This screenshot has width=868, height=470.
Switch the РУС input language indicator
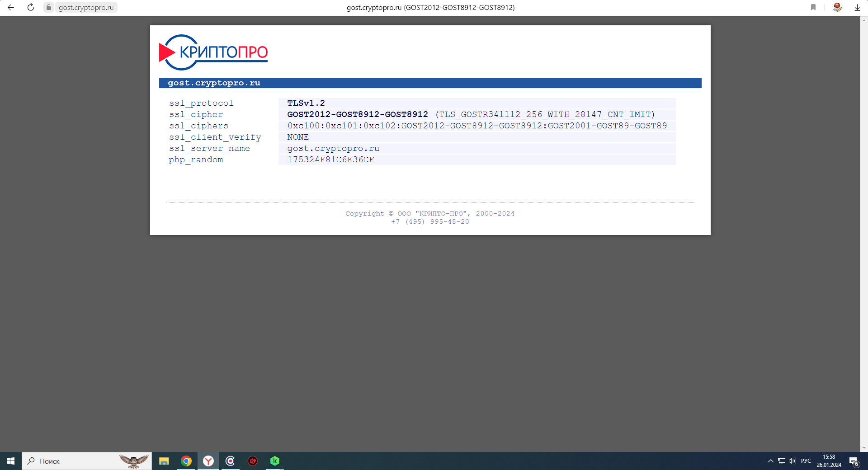coord(806,461)
